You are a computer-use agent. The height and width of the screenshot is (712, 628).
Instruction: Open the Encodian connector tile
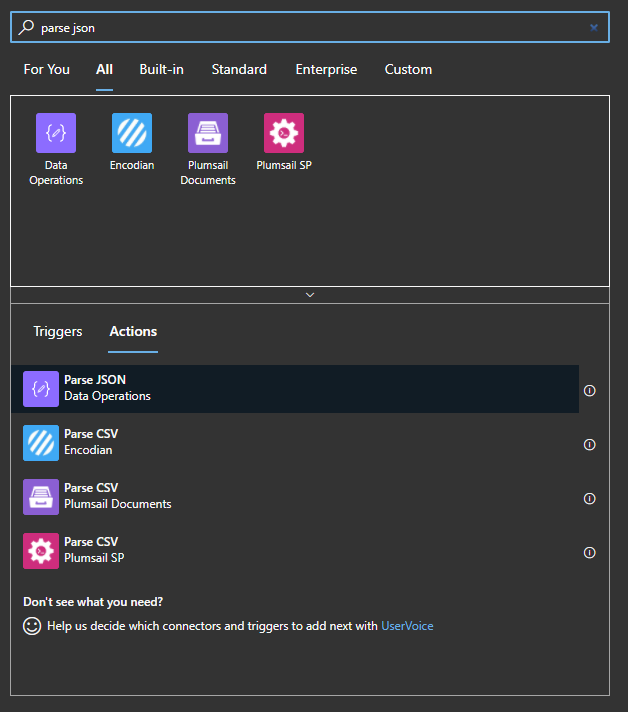point(132,142)
